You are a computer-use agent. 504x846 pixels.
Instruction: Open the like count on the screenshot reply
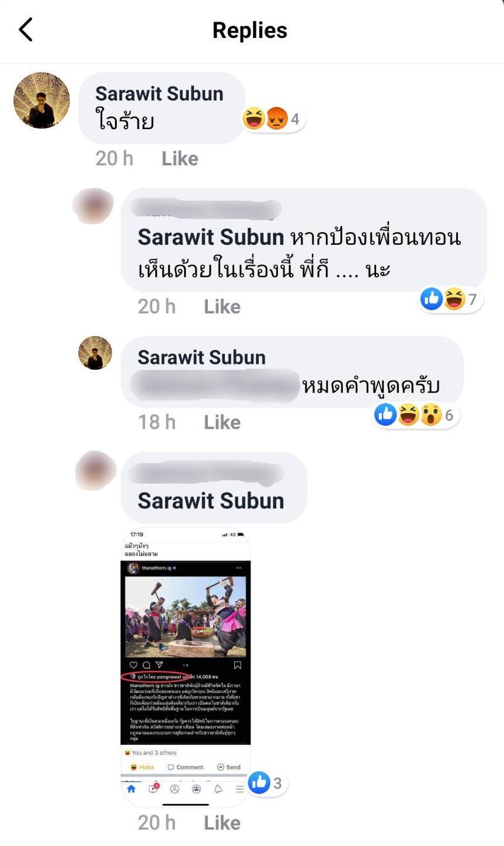(x=268, y=783)
